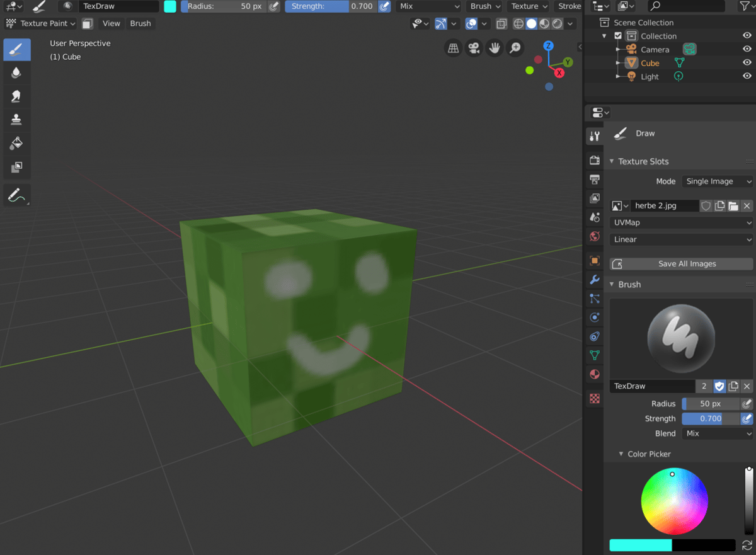Open Stroke settings popover in header
756x555 pixels.
pos(570,6)
